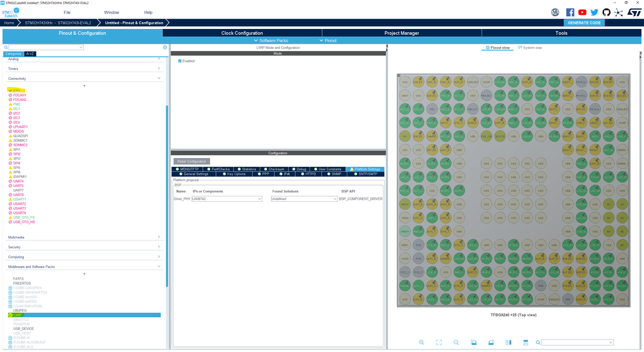Open the Key Options configuration tab

[234, 173]
